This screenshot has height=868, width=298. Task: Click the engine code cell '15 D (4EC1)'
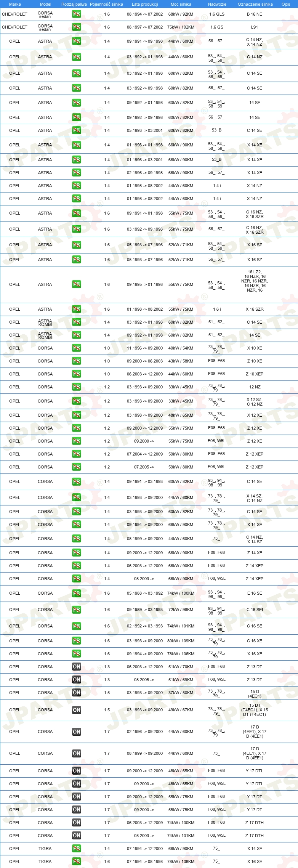click(x=255, y=694)
